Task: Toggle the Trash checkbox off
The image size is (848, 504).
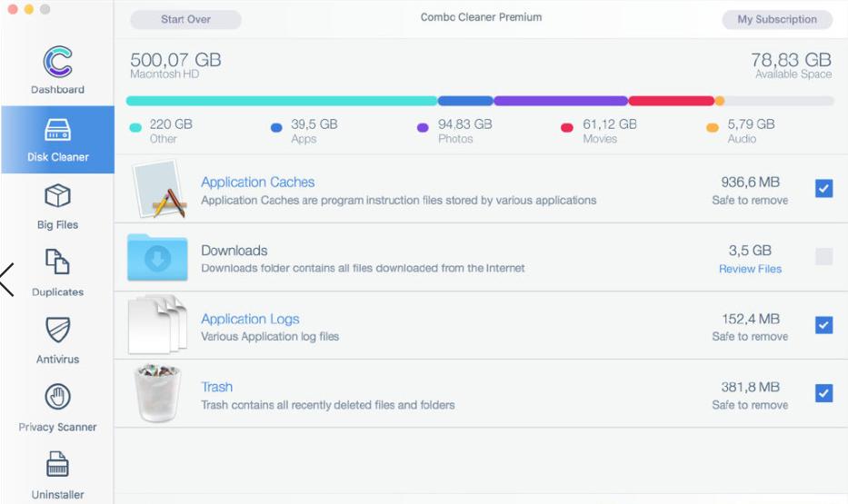Action: pyautogui.click(x=823, y=393)
